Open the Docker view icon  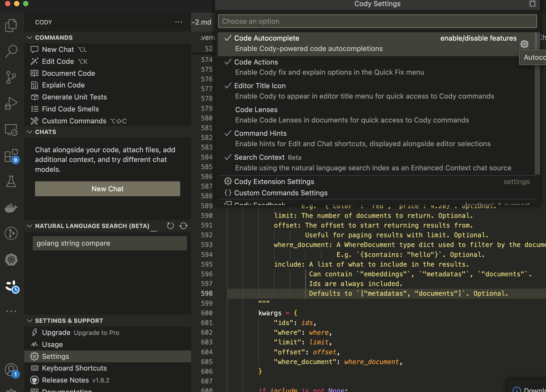(11, 207)
